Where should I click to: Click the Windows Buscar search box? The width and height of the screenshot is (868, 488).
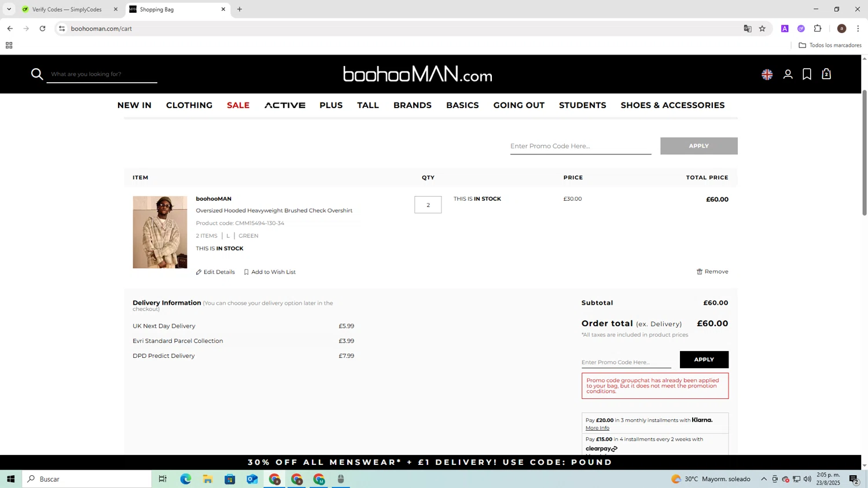[x=87, y=479]
